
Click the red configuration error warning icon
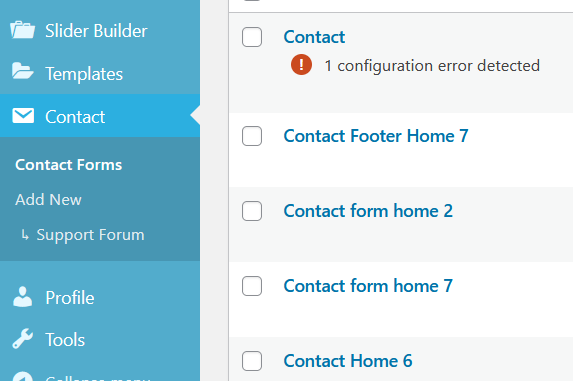tap(301, 65)
